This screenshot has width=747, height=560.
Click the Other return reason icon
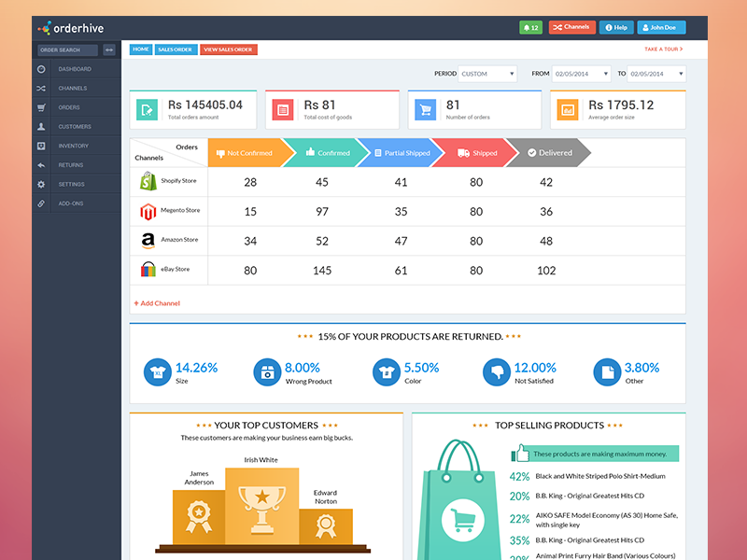click(x=608, y=371)
